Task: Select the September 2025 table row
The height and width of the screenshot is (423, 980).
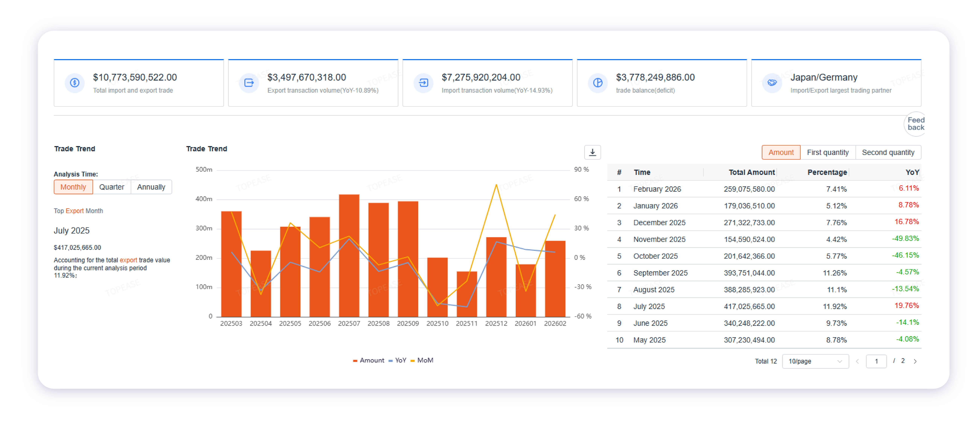Action: pos(764,273)
